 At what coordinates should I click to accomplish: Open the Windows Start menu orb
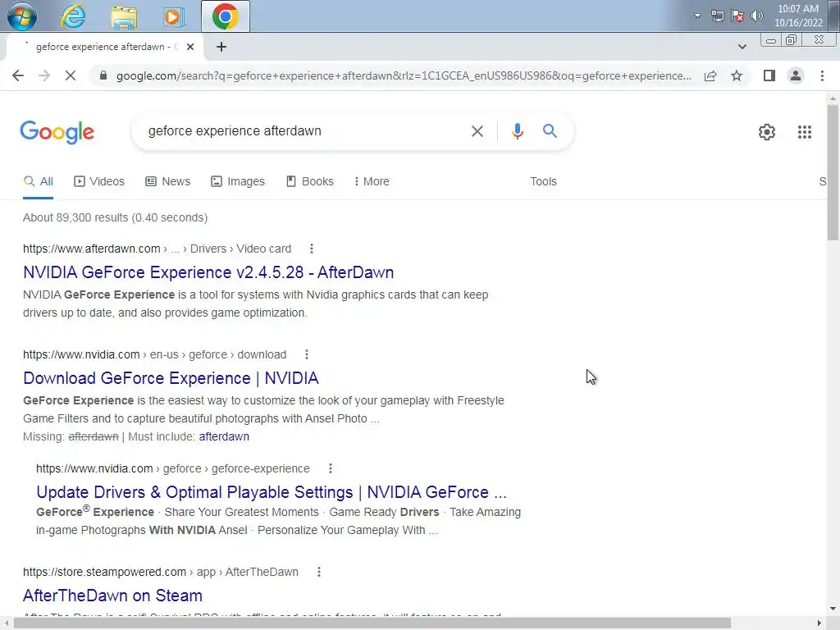(21, 16)
